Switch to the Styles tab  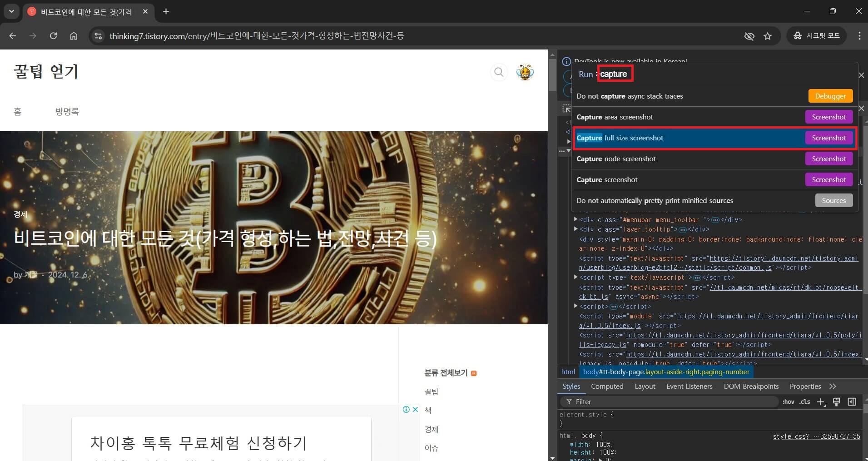tap(571, 387)
